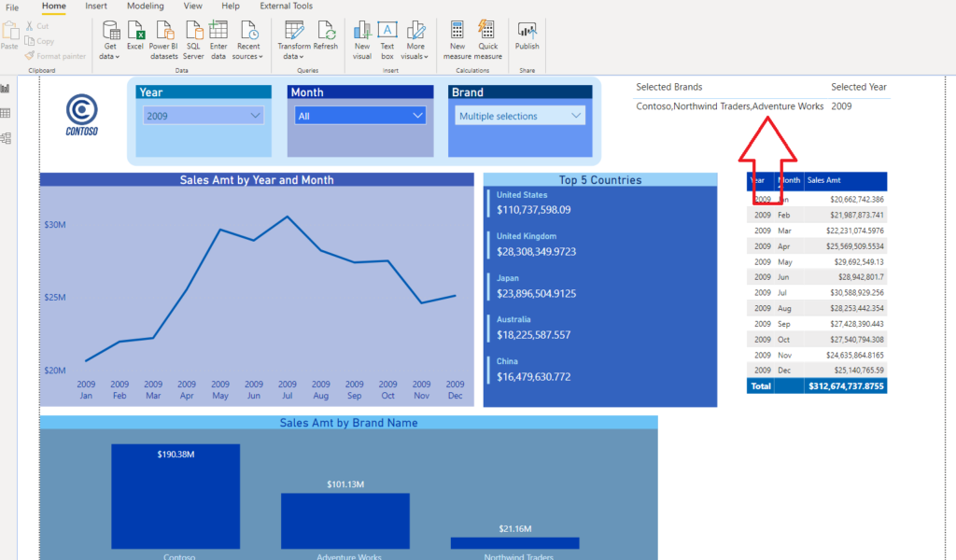
Task: Click the $30M axis label
Action: 55,225
